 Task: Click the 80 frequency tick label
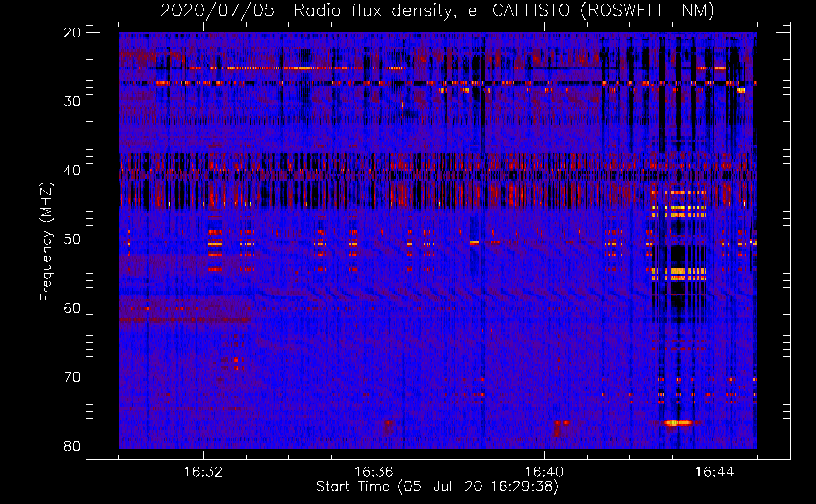[x=73, y=447]
